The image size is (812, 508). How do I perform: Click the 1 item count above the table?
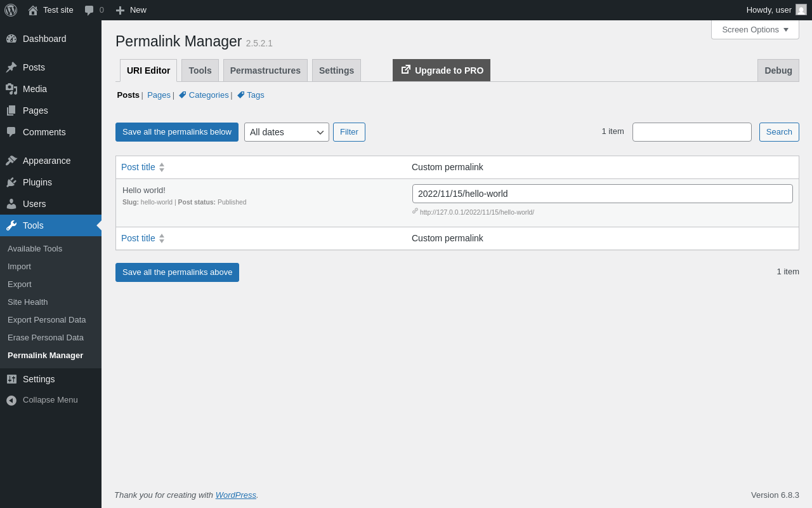[x=613, y=131]
